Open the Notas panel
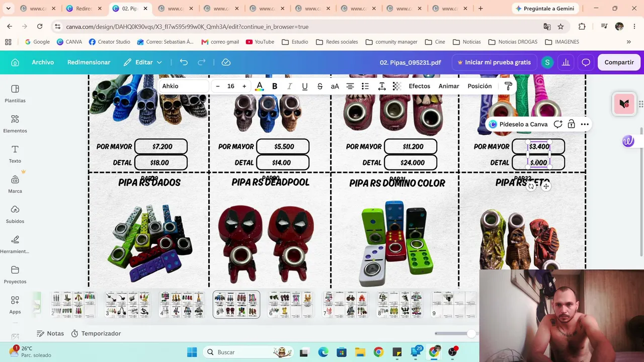 coord(50,333)
